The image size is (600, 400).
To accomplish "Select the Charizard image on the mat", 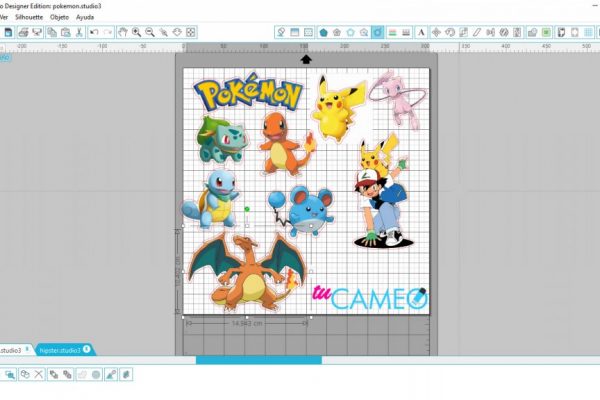I will (247, 273).
